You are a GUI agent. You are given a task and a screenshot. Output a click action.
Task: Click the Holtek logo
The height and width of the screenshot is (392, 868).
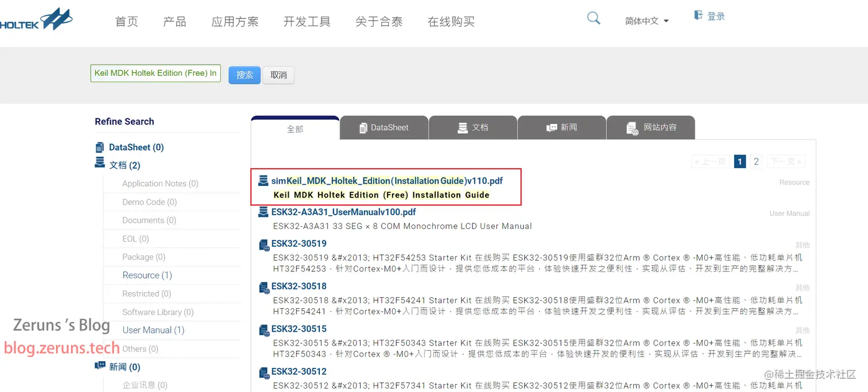click(36, 20)
